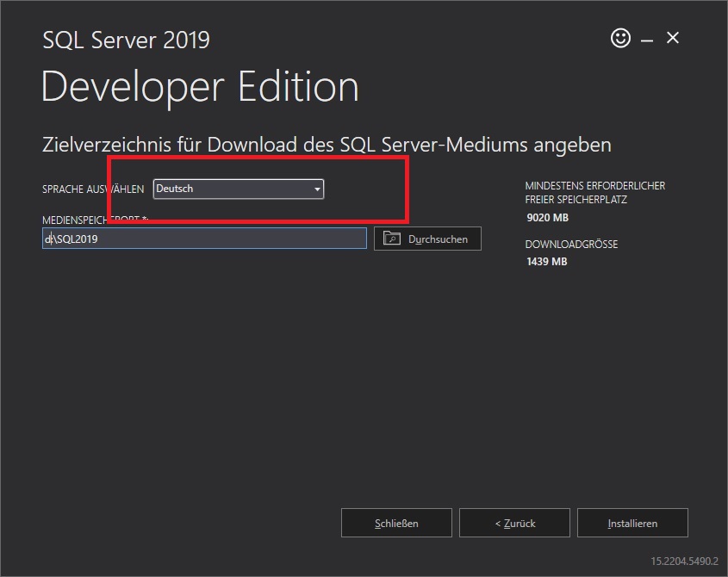728x577 pixels.
Task: Open the language dropdown arrow
Action: 316,189
